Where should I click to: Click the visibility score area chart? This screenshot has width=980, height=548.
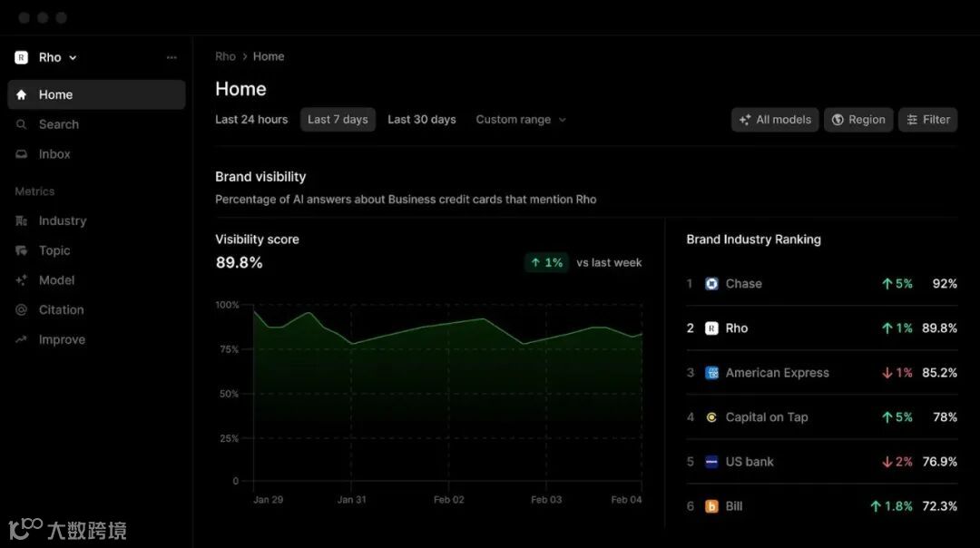point(447,394)
